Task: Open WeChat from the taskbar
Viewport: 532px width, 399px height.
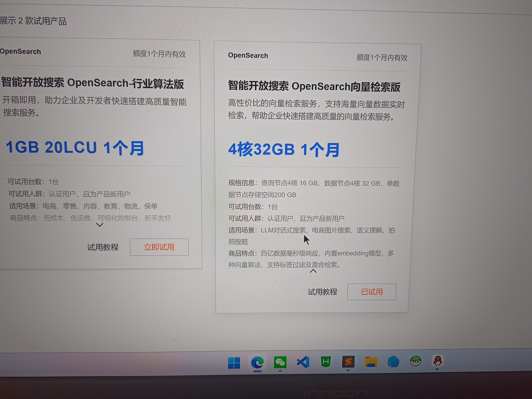Action: [x=280, y=362]
